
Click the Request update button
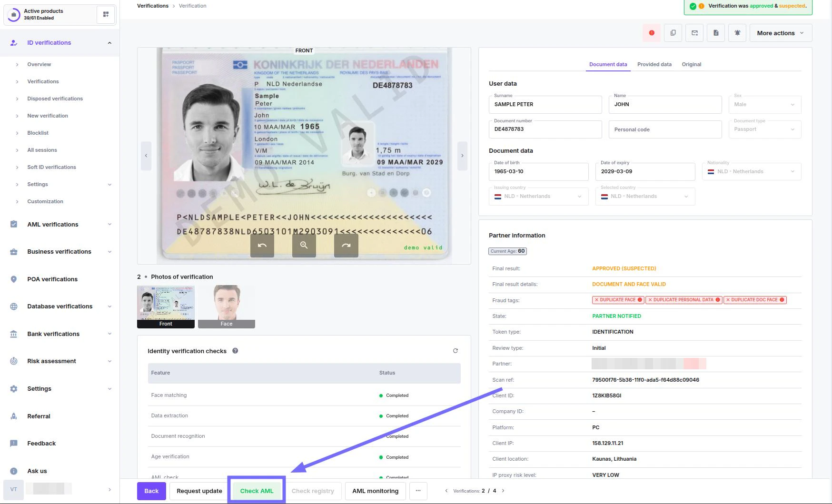point(199,491)
